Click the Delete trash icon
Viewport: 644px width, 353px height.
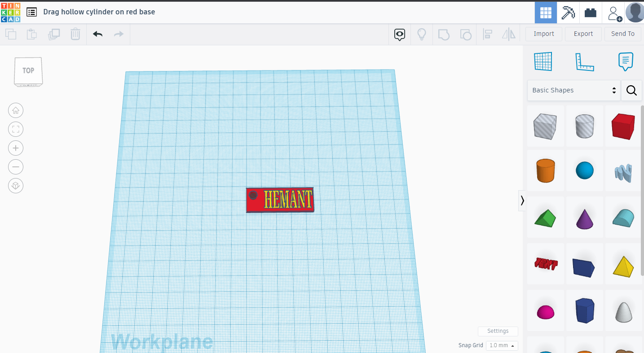tap(75, 34)
